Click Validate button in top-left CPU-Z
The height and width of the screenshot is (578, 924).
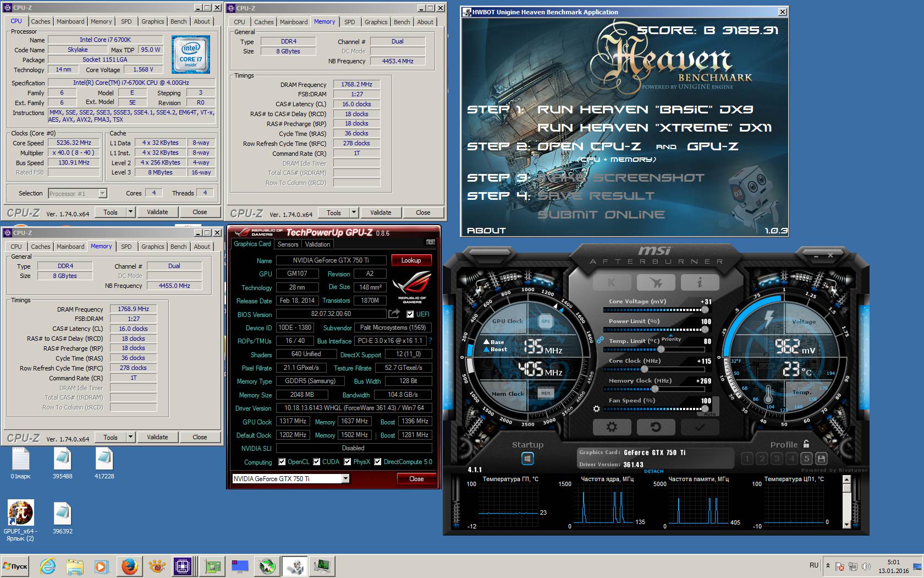tap(157, 212)
